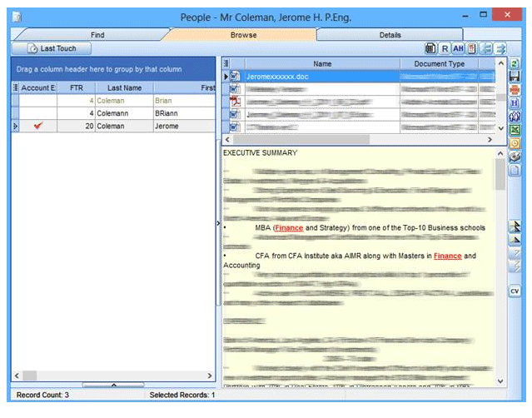Click the document list left scroll arrow

227,139
